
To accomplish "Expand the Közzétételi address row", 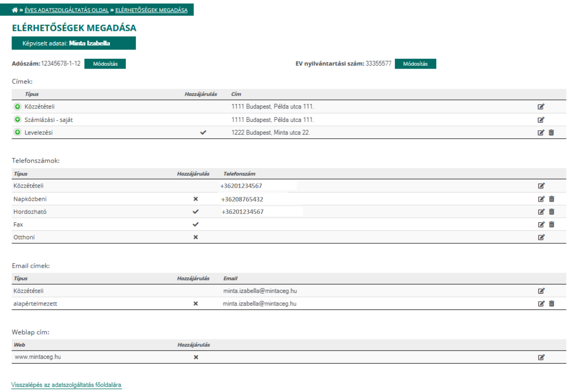I will click(x=17, y=106).
